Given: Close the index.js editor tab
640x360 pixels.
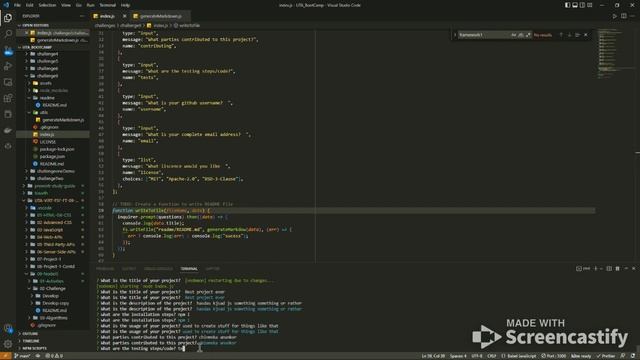Looking at the screenshot, I should pyautogui.click(x=124, y=16).
